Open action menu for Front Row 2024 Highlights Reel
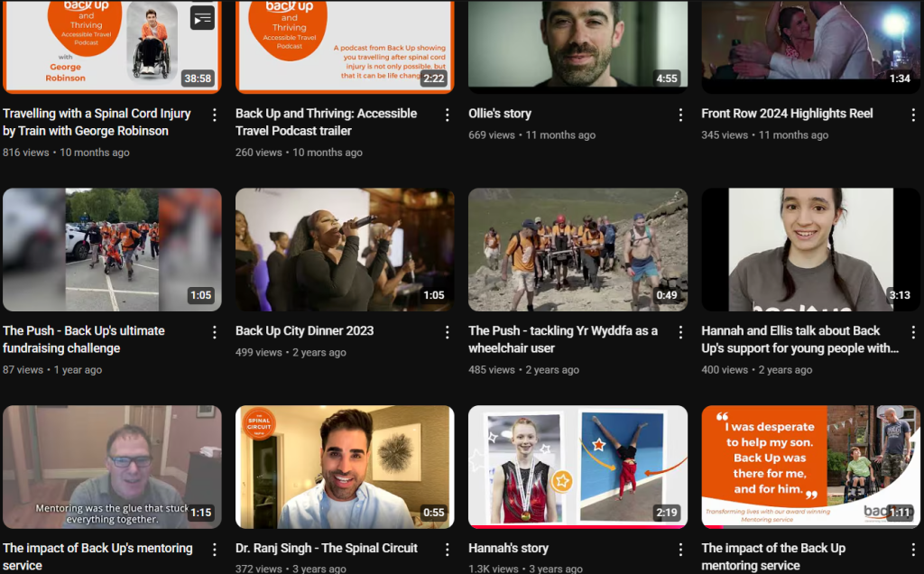The width and height of the screenshot is (924, 574). coord(913,115)
